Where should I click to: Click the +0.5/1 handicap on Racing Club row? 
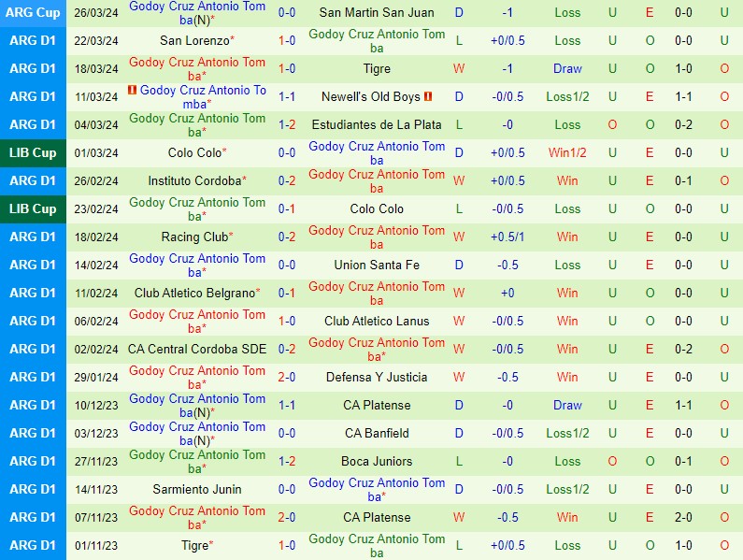(507, 237)
